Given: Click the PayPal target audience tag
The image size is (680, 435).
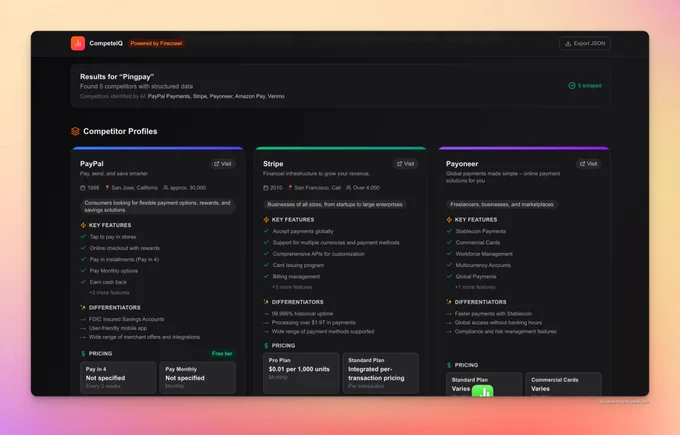Looking at the screenshot, I should click(x=157, y=206).
